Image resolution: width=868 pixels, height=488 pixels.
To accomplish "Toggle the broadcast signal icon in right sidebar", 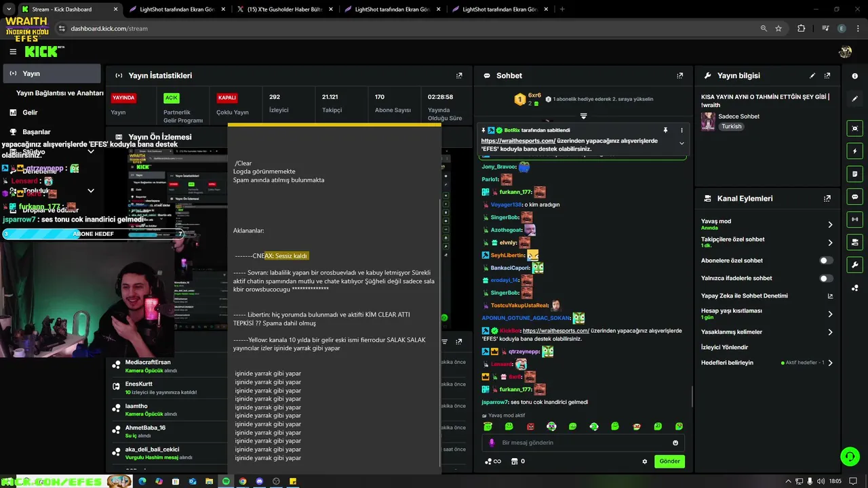I will pyautogui.click(x=855, y=220).
